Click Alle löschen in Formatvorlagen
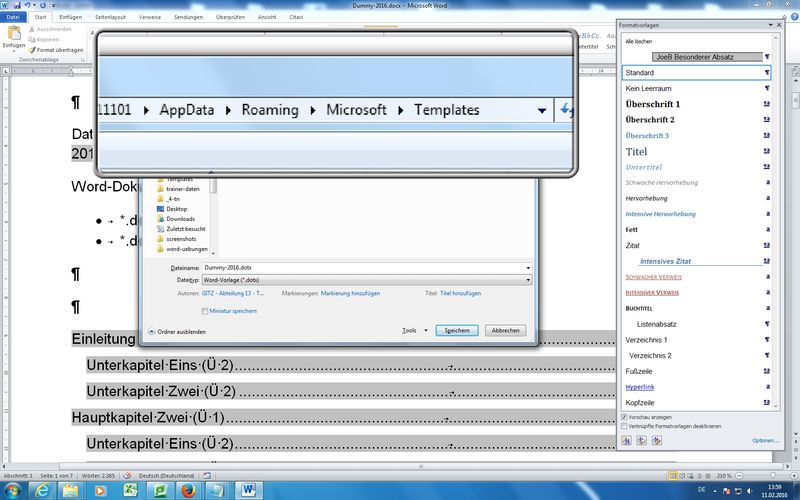 (x=639, y=41)
